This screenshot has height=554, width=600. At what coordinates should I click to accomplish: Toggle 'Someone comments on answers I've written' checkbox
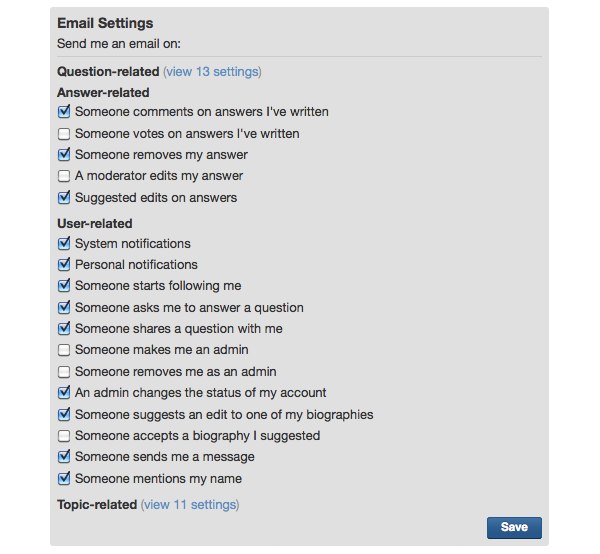(65, 112)
